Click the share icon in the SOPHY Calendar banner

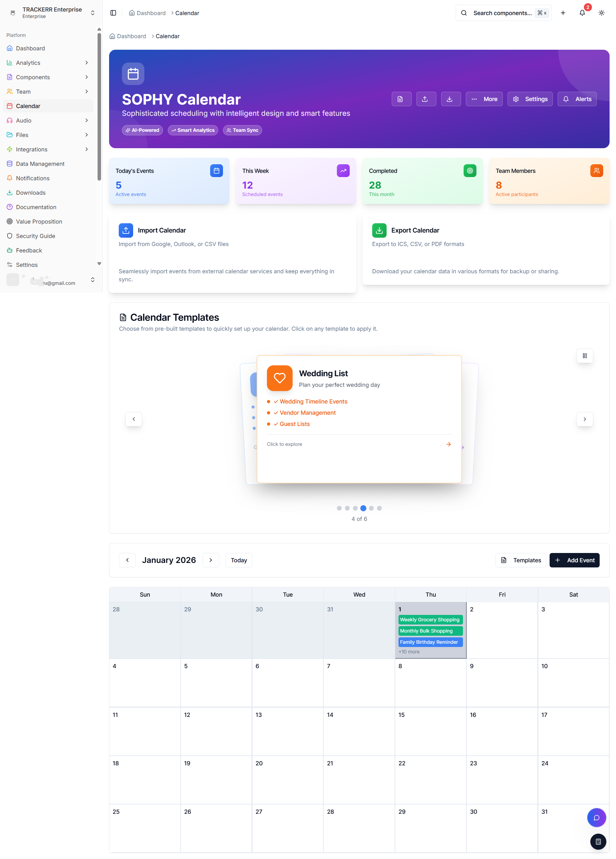click(x=426, y=99)
